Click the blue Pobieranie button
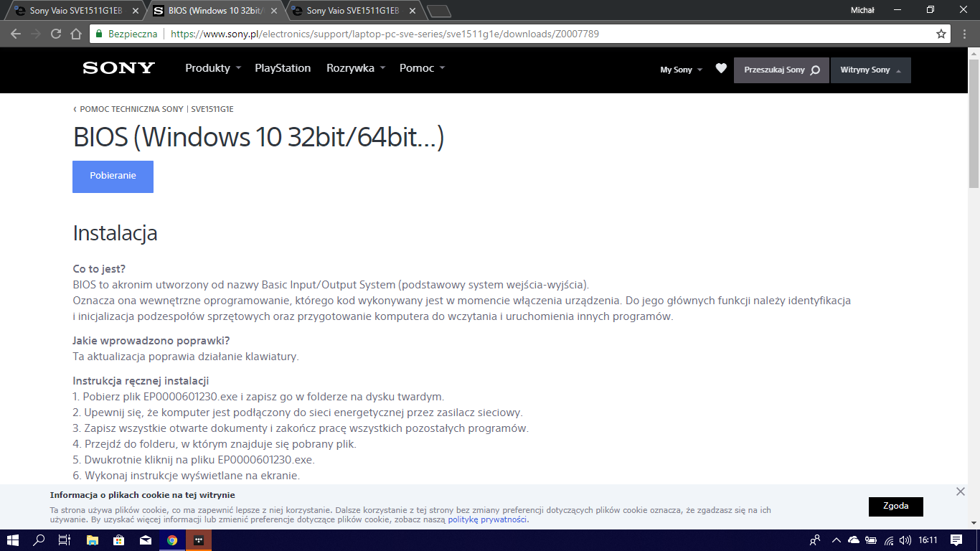 point(113,176)
